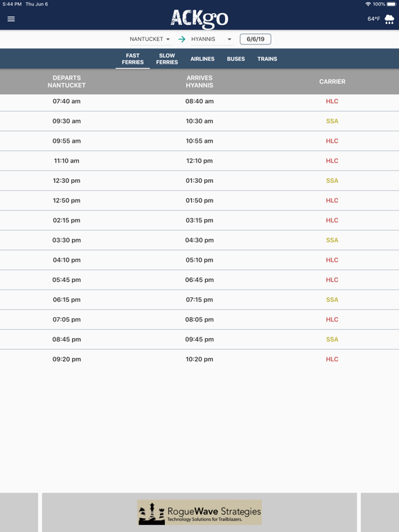Image resolution: width=399 pixels, height=532 pixels.
Task: Open HLC carrier link for 05:45 pm ferry
Action: tap(332, 280)
